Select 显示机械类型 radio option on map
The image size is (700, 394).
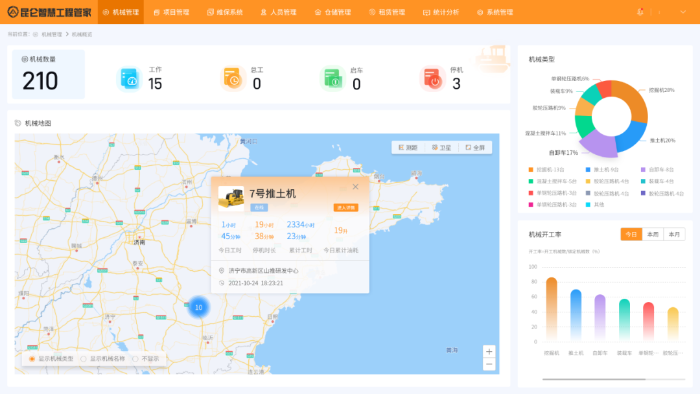51,359
